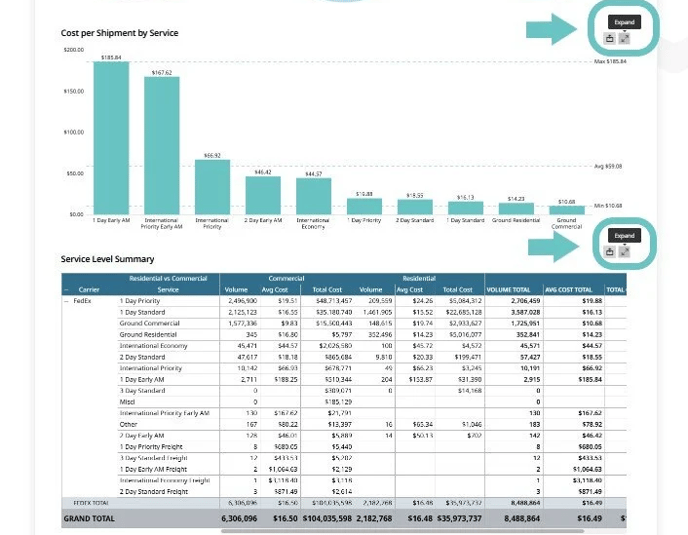This screenshot has width=688, height=535.
Task: Select the 2 Day Early AM bar
Action: click(262, 193)
